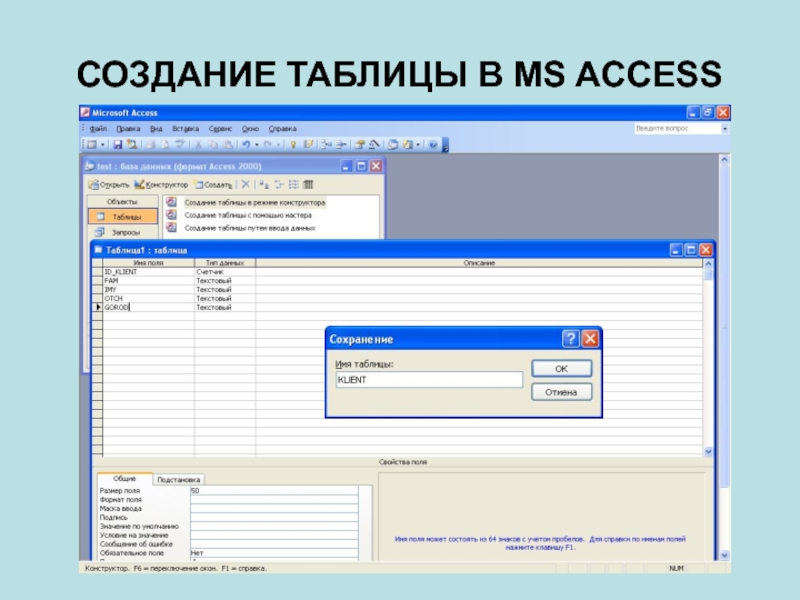Select Таблицы in the Objects pane
This screenshot has width=800, height=600.
[x=123, y=217]
